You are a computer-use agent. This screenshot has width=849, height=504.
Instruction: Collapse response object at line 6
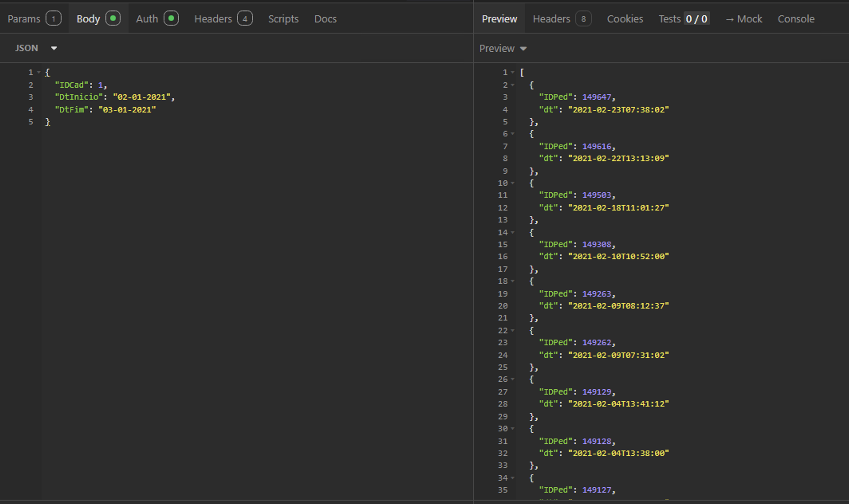[513, 134]
